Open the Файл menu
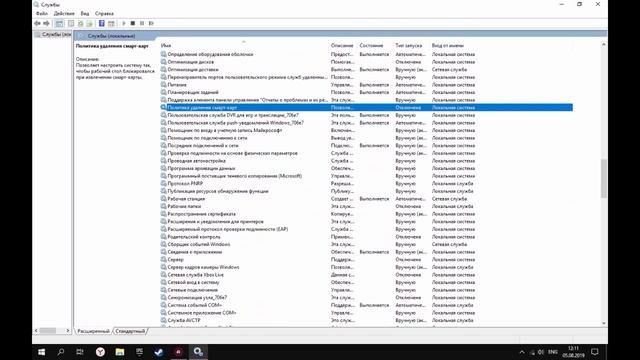 42,13
